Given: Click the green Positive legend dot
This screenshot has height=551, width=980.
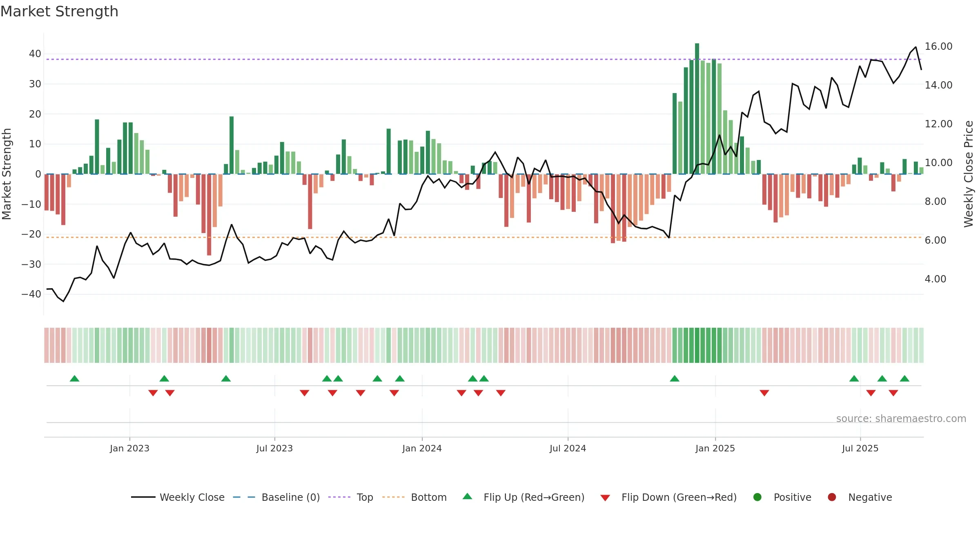Looking at the screenshot, I should point(757,497).
